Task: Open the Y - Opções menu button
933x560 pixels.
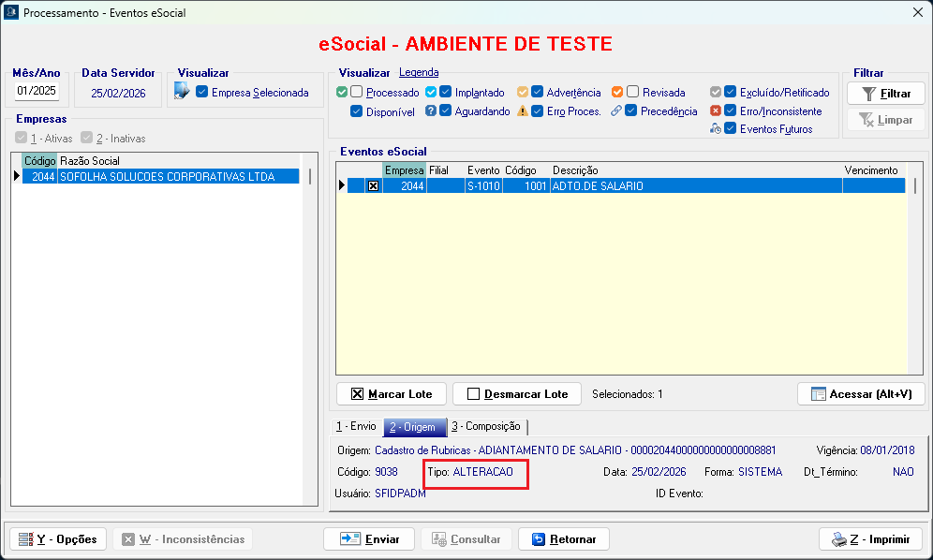Action: tap(58, 539)
